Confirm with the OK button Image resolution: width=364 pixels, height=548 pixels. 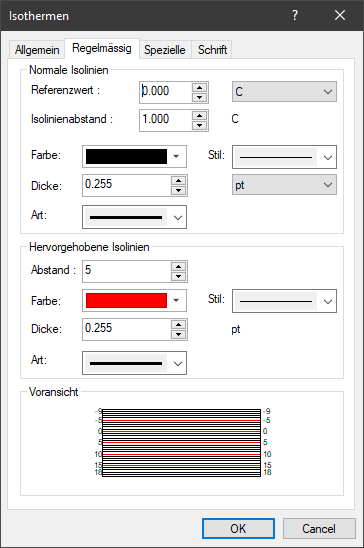[x=238, y=528]
